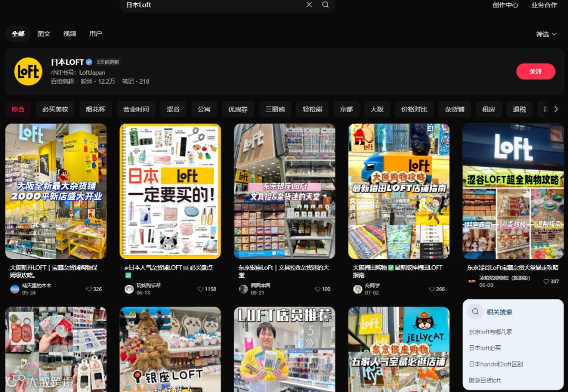Select the 京都 filter chip
568x392 pixels.
[x=346, y=109]
